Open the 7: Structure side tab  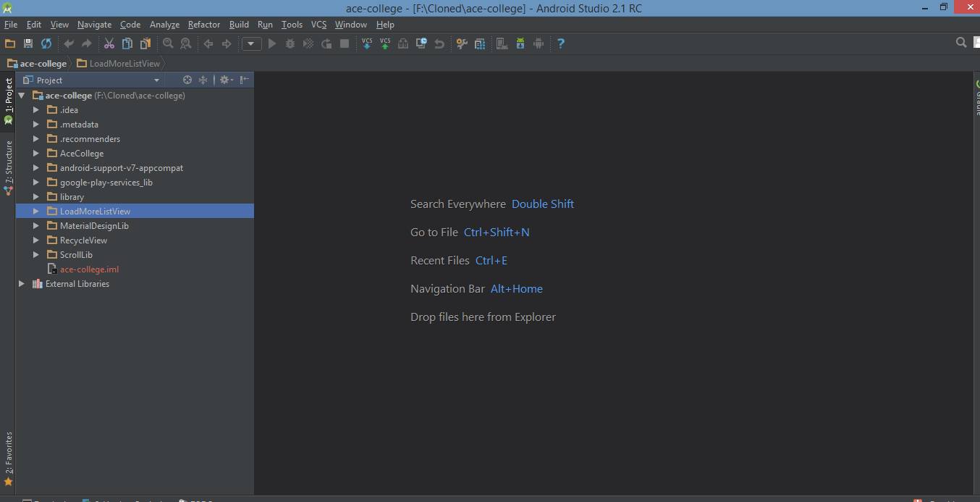tap(8, 168)
